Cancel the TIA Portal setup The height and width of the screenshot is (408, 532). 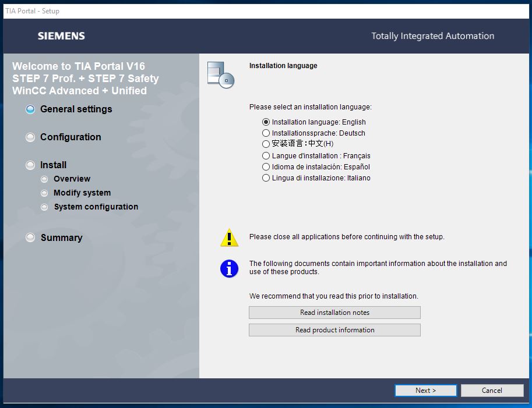(491, 391)
